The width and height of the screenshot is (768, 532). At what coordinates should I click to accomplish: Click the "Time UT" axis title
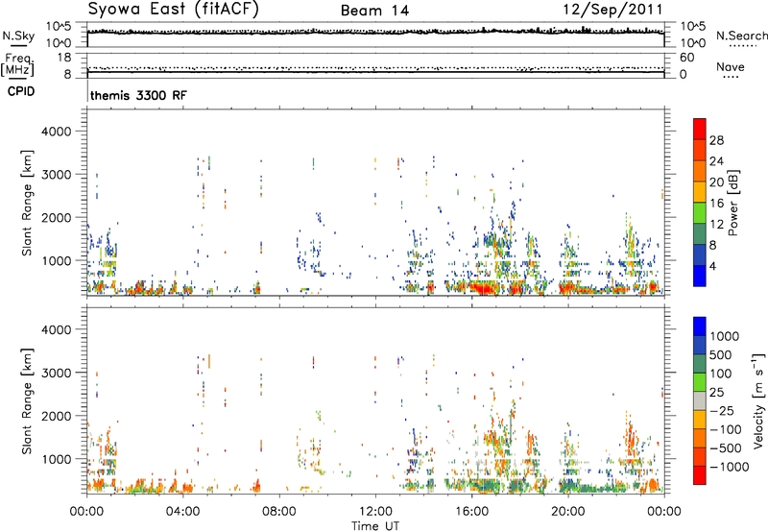pos(375,525)
